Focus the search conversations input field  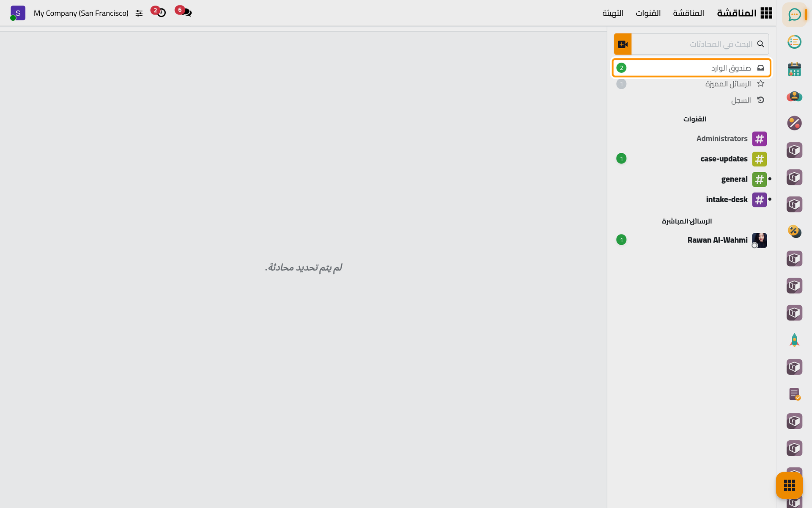coord(700,44)
